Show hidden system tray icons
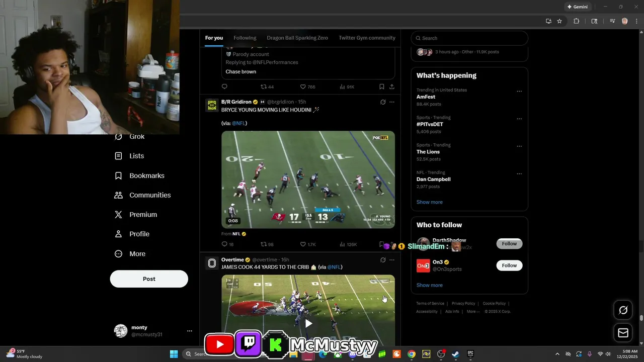Screen dimensions: 644x362 (557, 354)
